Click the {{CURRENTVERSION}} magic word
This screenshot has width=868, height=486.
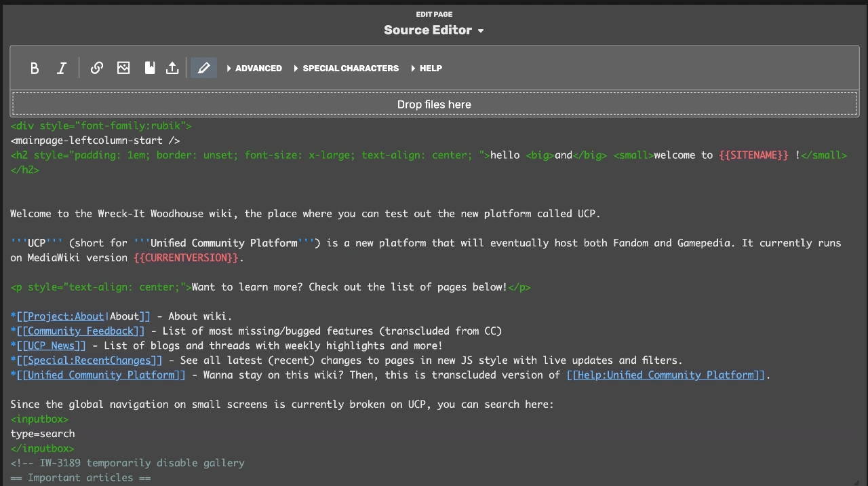pos(186,258)
